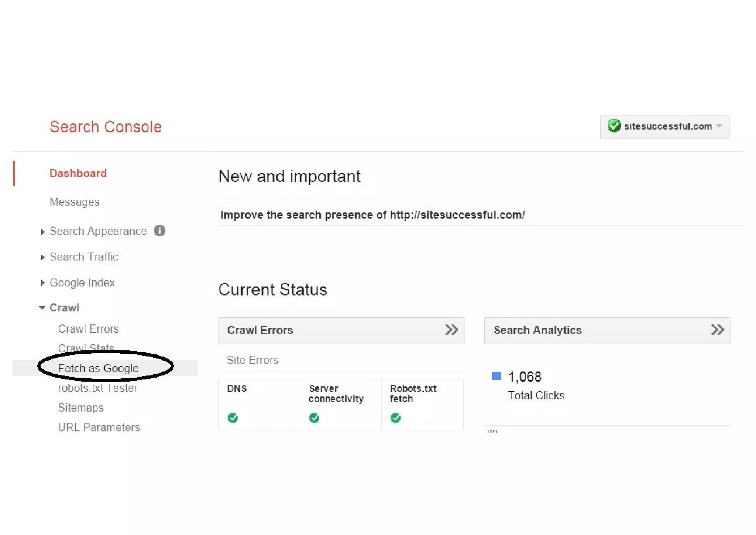Open the Sitemaps page
The image size is (756, 535).
click(x=81, y=408)
